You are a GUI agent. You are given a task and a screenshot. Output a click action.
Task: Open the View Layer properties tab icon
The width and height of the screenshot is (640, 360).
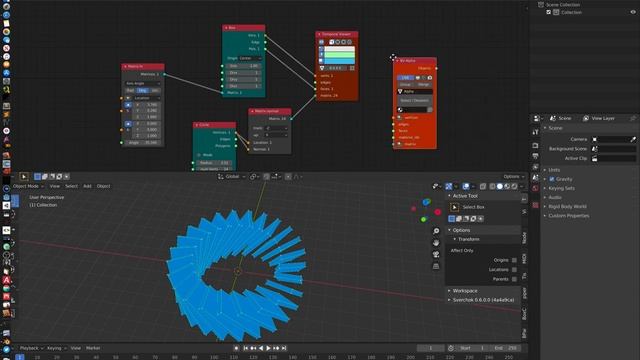pyautogui.click(x=536, y=167)
